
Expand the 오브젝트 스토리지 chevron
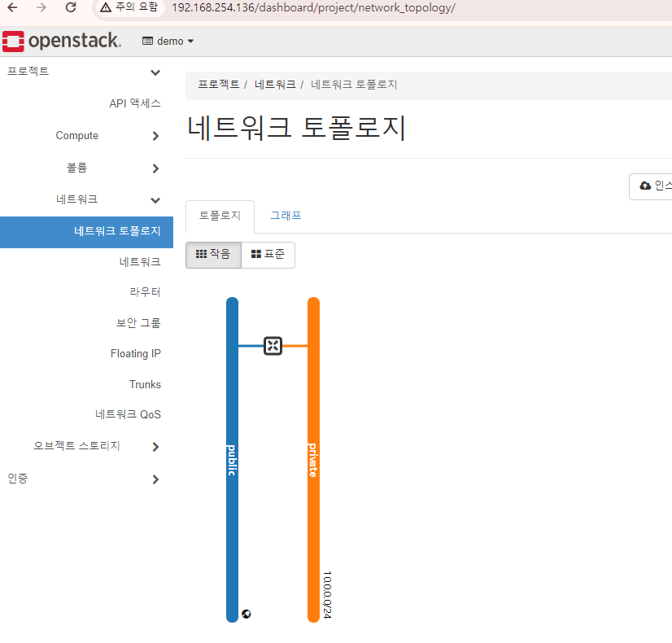click(155, 447)
